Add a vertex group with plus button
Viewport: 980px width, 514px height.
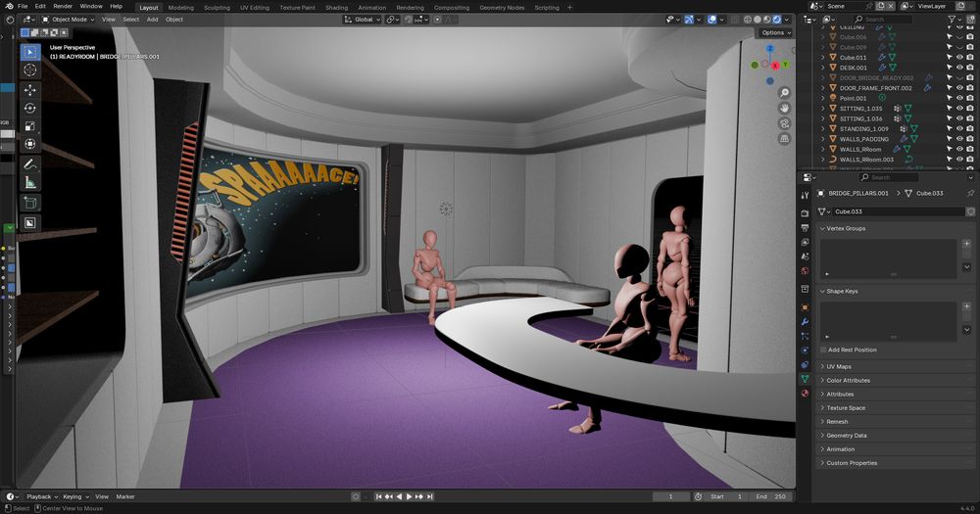tap(967, 244)
